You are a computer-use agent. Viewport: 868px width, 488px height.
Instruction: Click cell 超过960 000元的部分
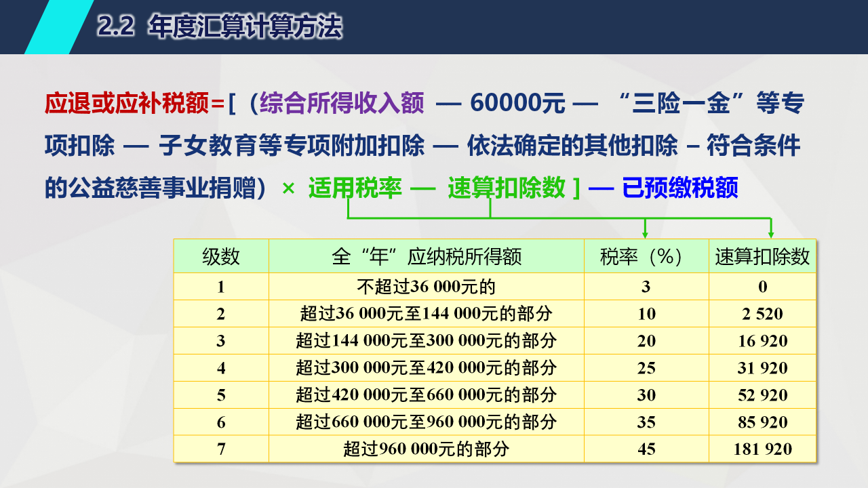coord(427,449)
